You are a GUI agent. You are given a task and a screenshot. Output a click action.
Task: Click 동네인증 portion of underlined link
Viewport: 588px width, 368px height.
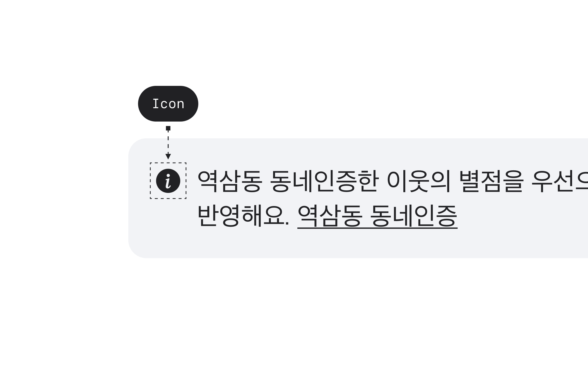coord(414,216)
